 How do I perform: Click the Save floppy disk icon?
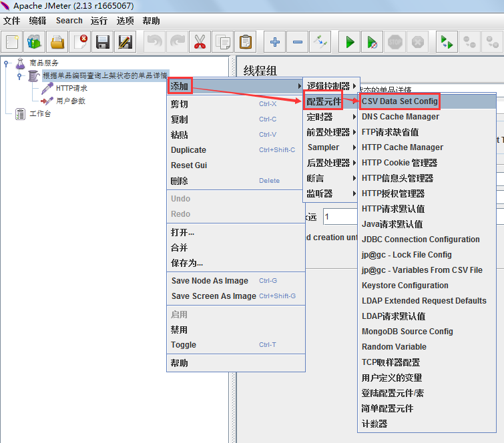[102, 42]
